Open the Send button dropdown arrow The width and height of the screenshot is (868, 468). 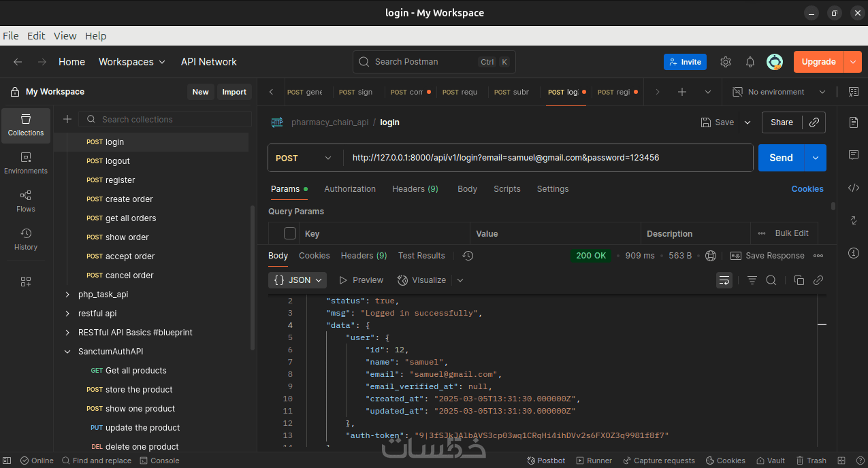pyautogui.click(x=816, y=158)
